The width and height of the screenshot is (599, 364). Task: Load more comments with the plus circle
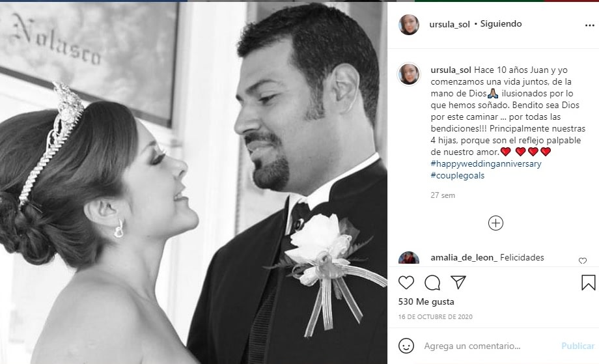pos(496,223)
